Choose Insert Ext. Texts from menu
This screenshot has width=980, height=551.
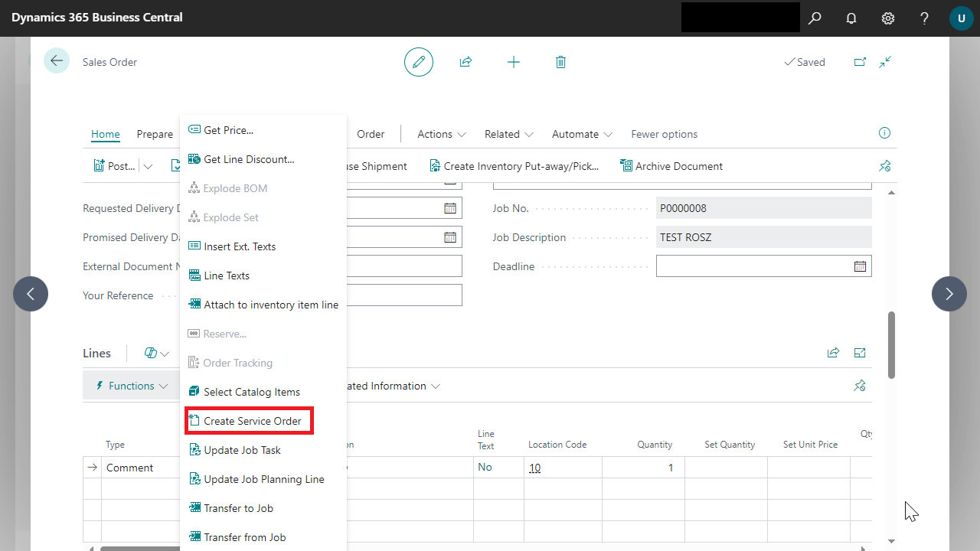point(239,246)
